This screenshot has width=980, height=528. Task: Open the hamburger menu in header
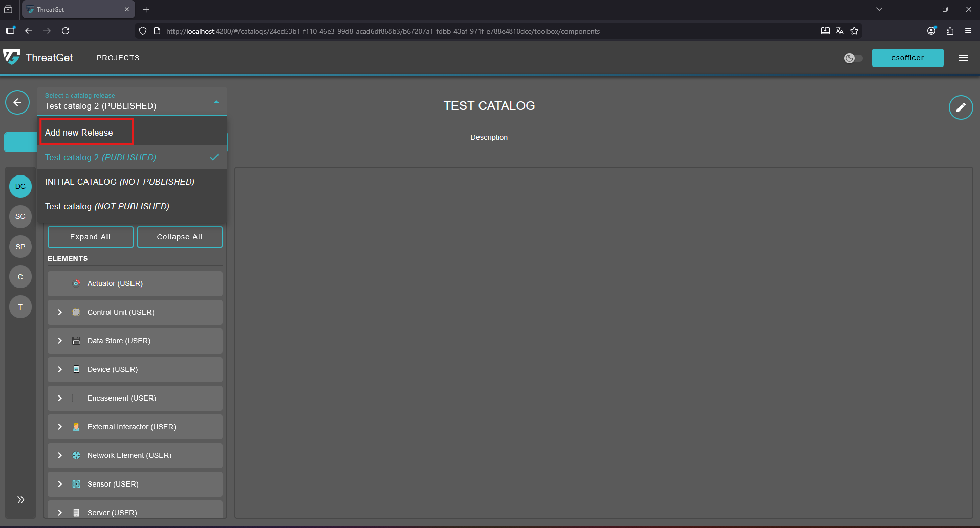point(963,58)
